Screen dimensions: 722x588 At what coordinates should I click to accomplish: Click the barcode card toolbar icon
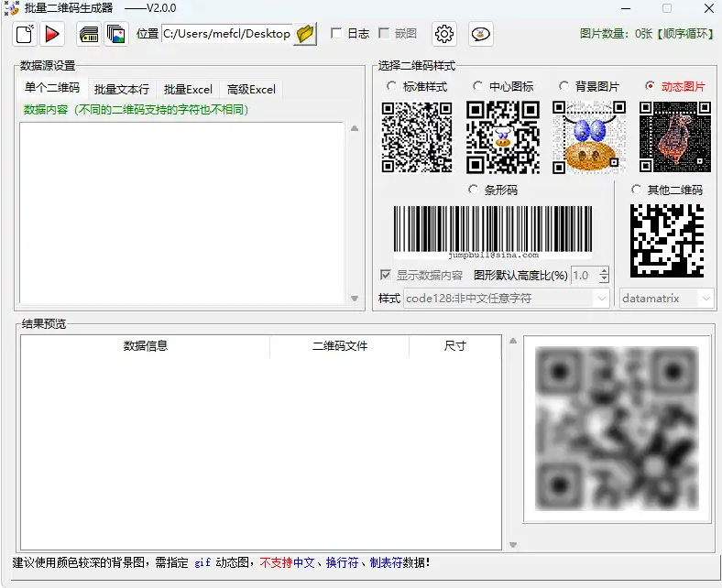point(89,35)
